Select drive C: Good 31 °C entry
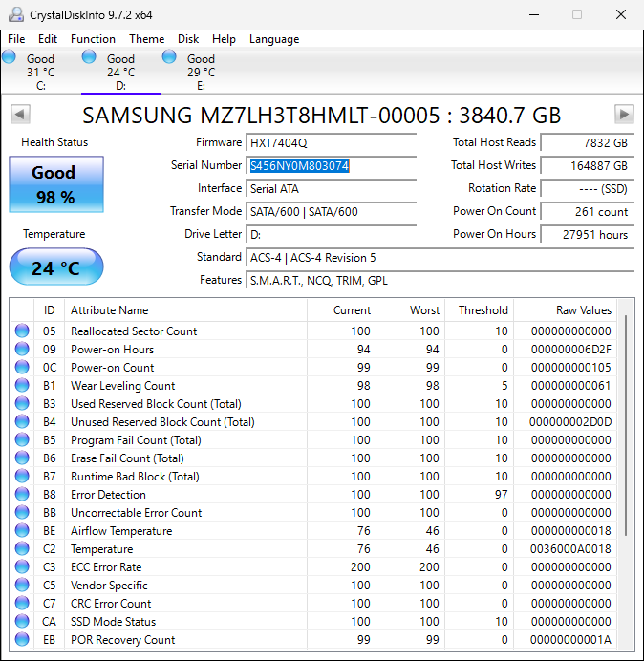644x661 pixels. (x=40, y=72)
